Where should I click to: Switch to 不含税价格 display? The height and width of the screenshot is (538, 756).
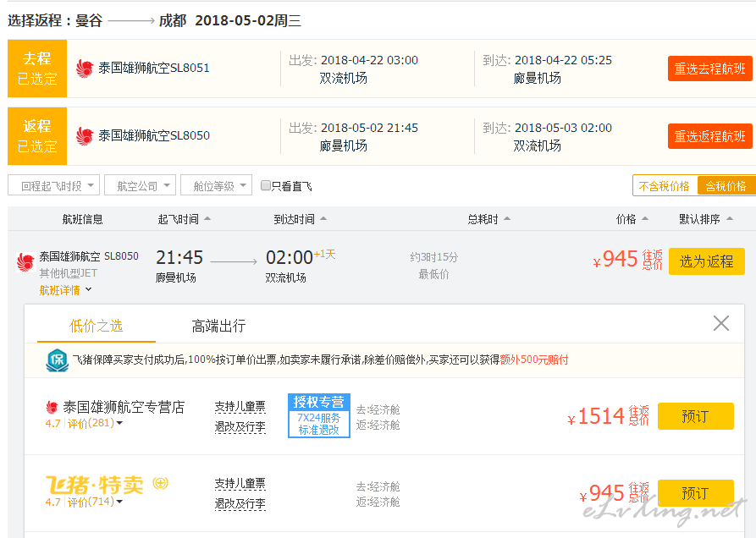(665, 186)
